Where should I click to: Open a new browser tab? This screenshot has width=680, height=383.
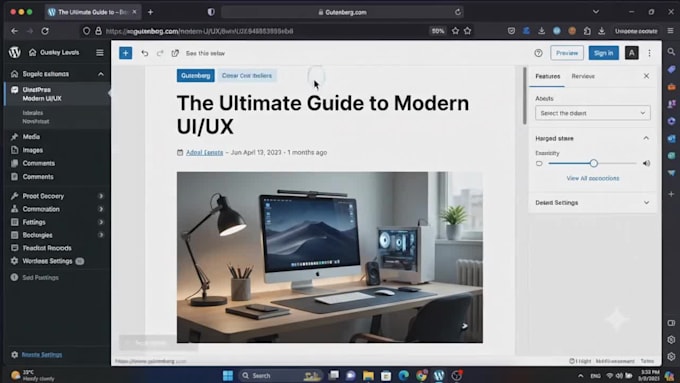150,12
